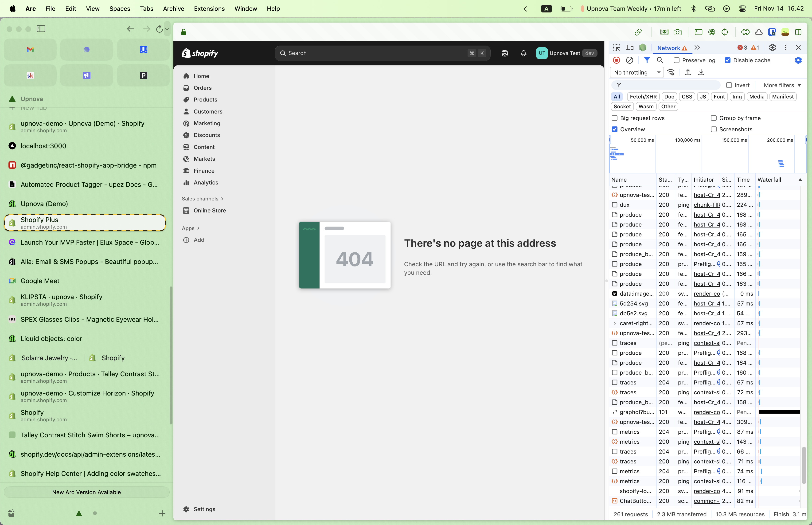The width and height of the screenshot is (812, 525).
Task: Click the Shopify admin search field
Action: [x=375, y=53]
